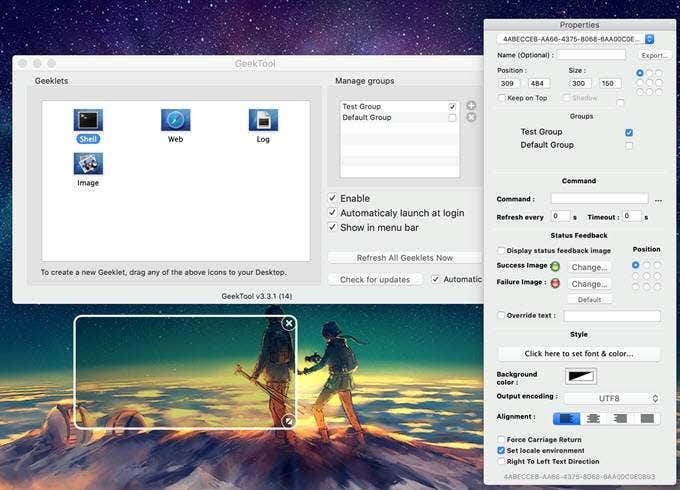Select Test Group row in Manage groups
This screenshot has width=680, height=490.
click(x=399, y=107)
